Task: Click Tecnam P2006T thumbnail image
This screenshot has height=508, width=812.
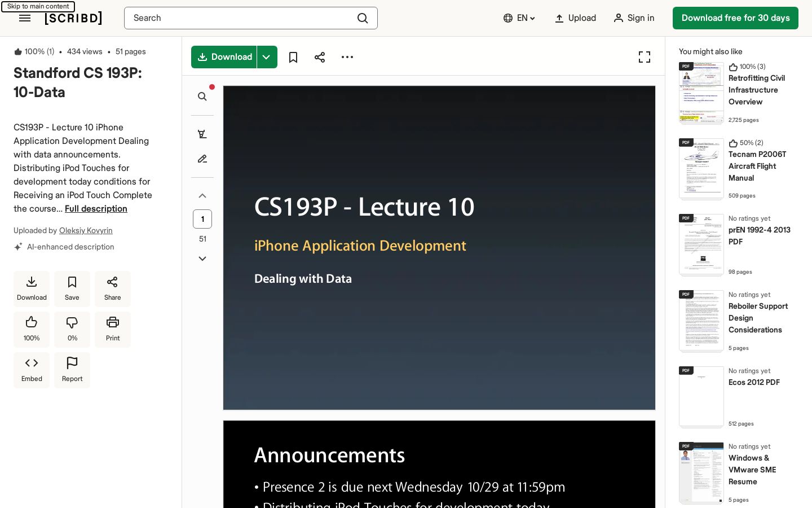Action: 701,169
